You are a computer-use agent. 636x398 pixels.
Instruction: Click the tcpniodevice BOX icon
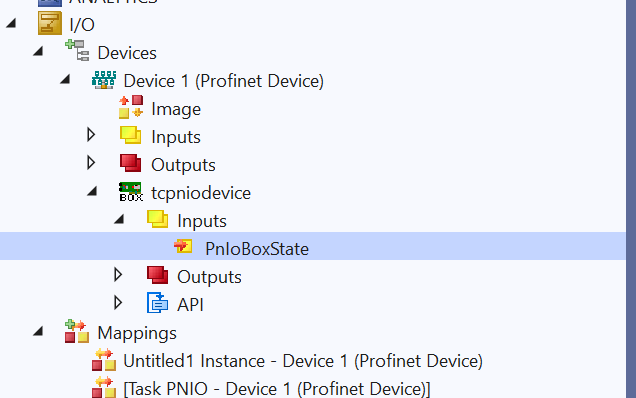pos(131,191)
